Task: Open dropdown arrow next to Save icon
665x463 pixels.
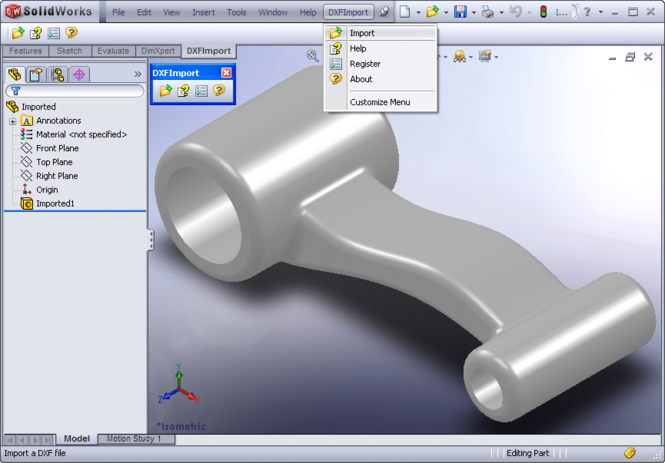Action: [473, 13]
